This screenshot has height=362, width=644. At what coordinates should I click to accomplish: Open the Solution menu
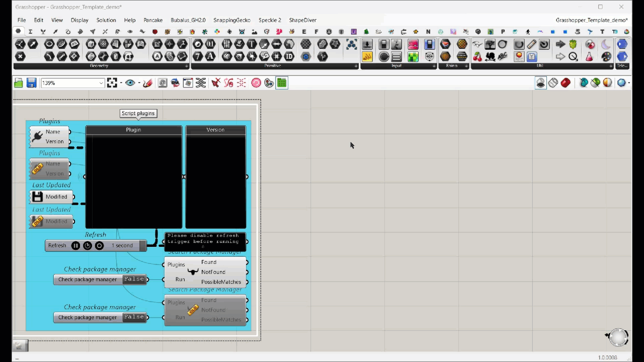tap(106, 20)
